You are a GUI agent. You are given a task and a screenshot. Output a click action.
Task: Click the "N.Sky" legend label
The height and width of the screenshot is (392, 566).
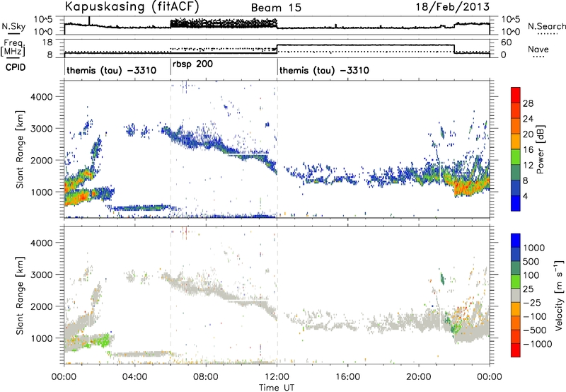[x=13, y=26]
